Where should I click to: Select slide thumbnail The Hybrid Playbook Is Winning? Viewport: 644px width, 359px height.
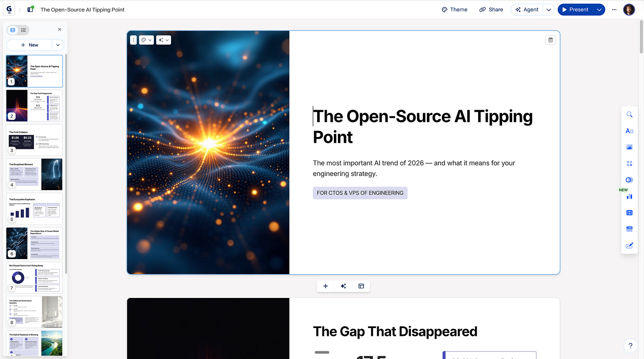point(34,343)
